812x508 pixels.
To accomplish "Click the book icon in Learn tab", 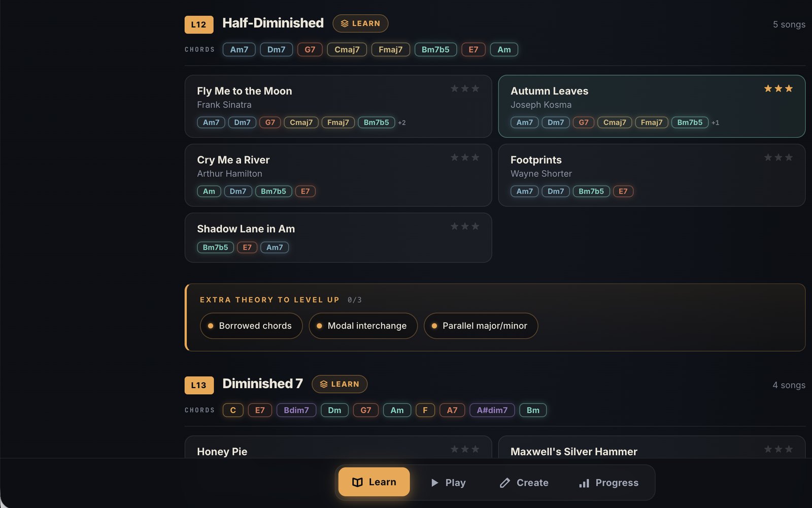I will pyautogui.click(x=357, y=482).
